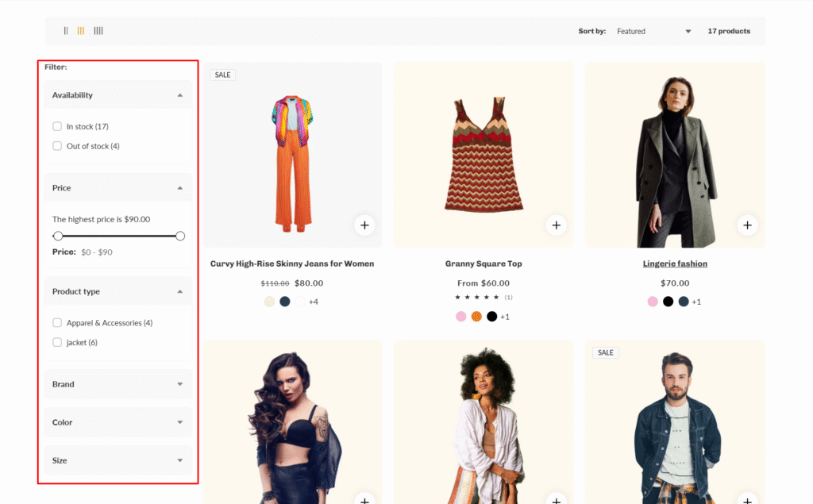Collapse the Availability filter section
The width and height of the screenshot is (813, 504).
tap(118, 95)
